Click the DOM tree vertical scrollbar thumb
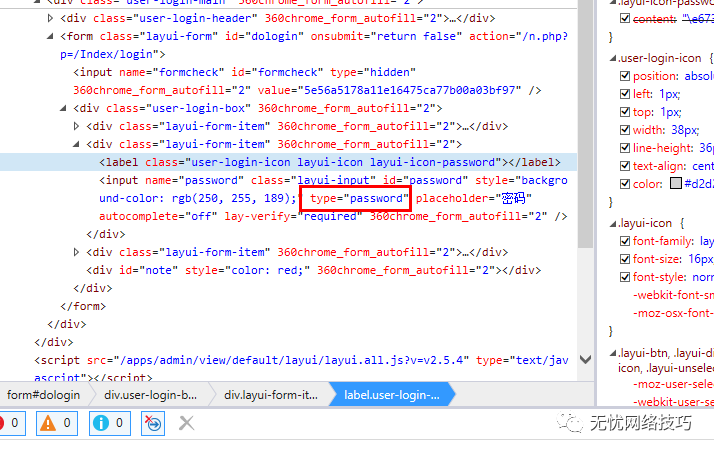The height and width of the screenshot is (453, 714). click(586, 124)
